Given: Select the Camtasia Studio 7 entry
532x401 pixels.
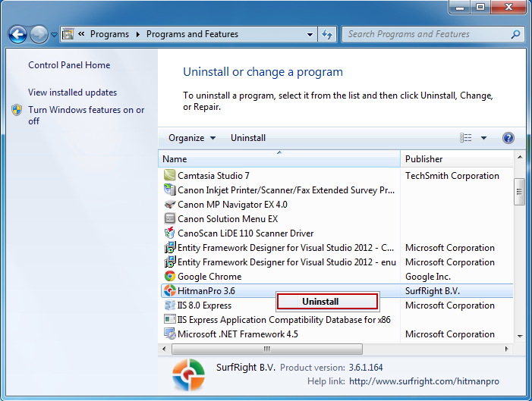Looking at the screenshot, I should click(213, 176).
